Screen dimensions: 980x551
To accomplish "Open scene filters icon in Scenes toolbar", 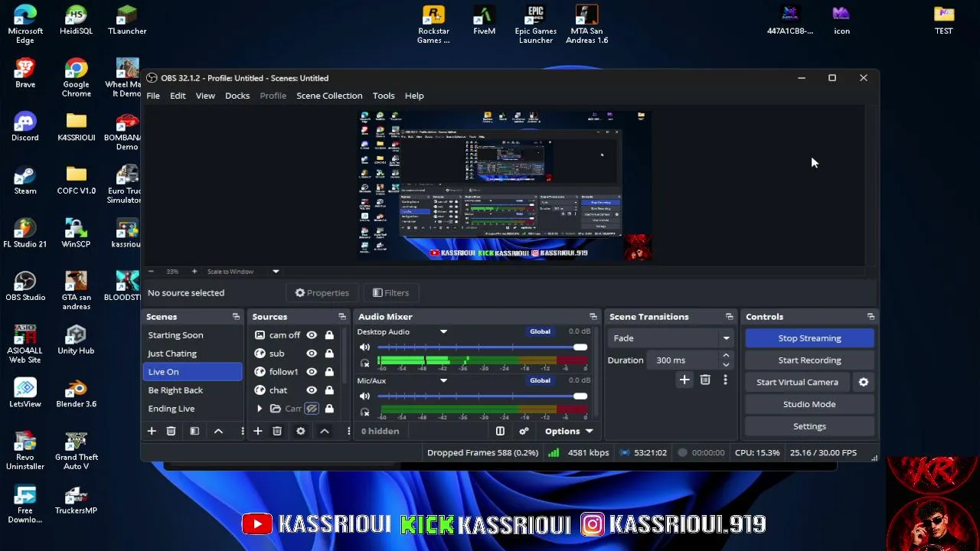I will coord(194,431).
